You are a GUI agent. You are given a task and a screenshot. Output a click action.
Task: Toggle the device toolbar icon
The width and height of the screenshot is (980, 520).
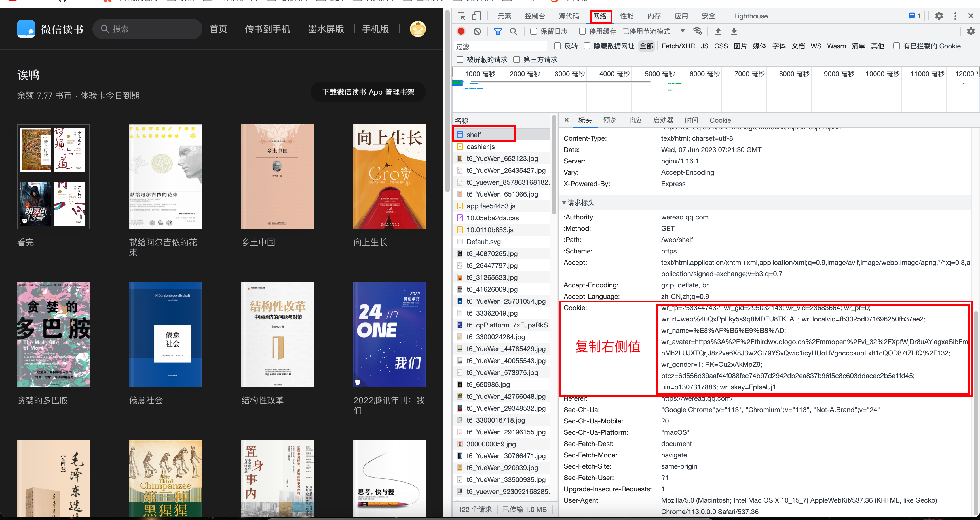476,16
